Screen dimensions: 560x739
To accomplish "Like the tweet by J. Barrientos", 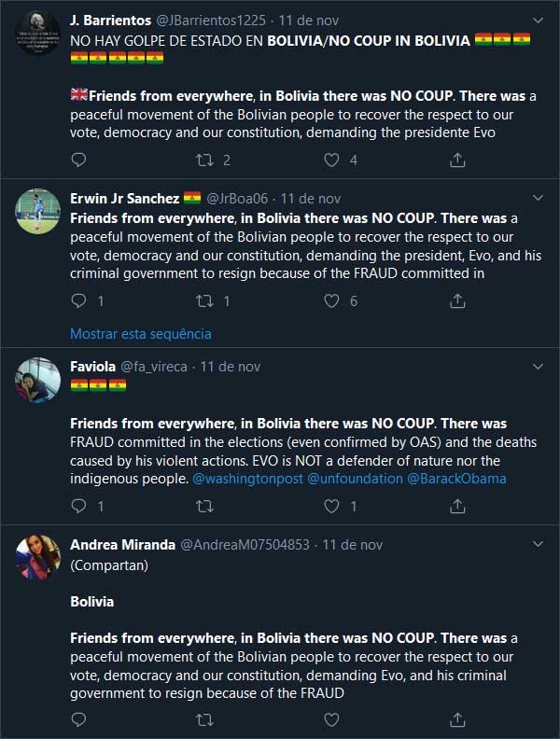I will [331, 160].
